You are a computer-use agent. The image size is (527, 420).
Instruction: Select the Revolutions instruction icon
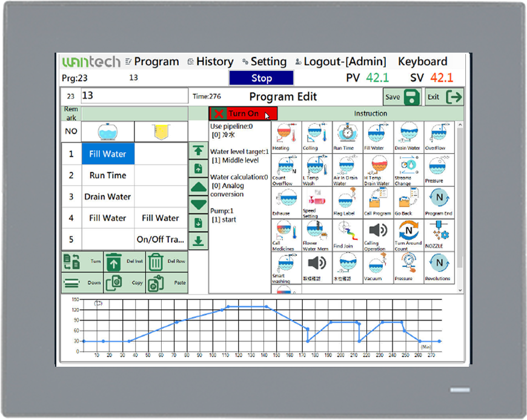click(x=439, y=268)
